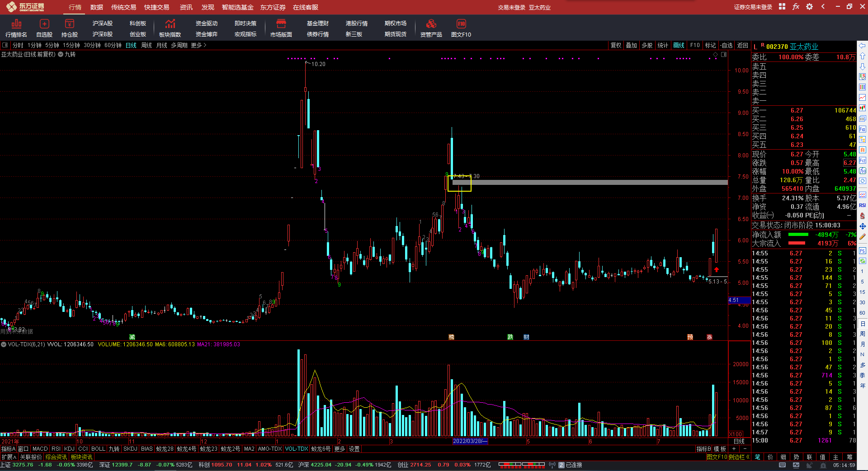Open the fx formula icon in title bar

pyautogui.click(x=796, y=7)
